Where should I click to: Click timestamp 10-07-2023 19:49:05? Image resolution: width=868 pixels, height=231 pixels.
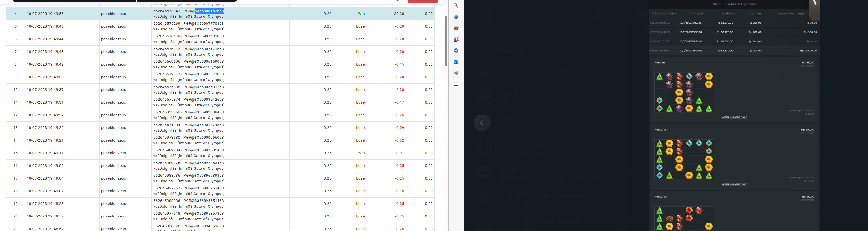click(x=45, y=166)
